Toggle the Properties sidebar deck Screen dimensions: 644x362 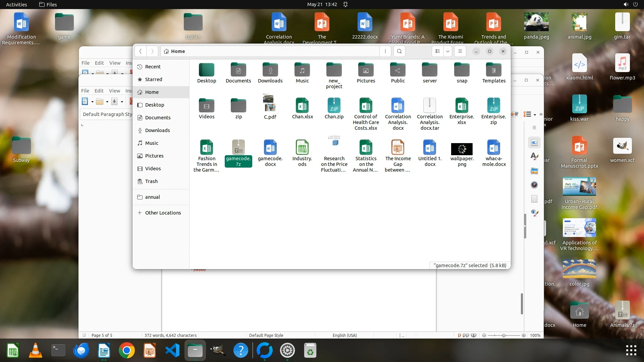[x=534, y=142]
